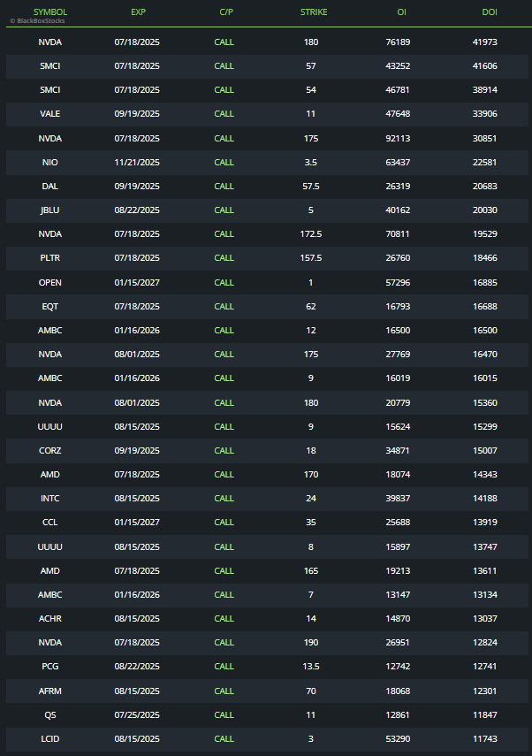This screenshot has height=756, width=532.
Task: Click OI value 57296
Action: [x=398, y=283]
